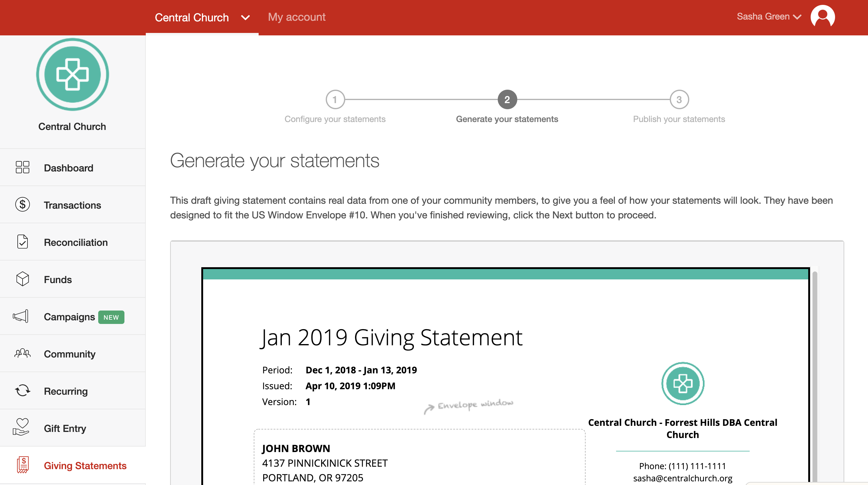868x485 pixels.
Task: Open the Dashboard panel via its grid icon
Action: pos(22,167)
